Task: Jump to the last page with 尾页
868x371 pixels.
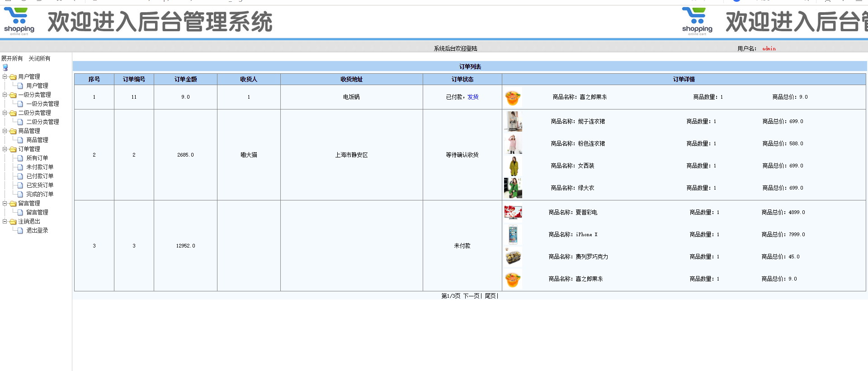Action: (490, 296)
